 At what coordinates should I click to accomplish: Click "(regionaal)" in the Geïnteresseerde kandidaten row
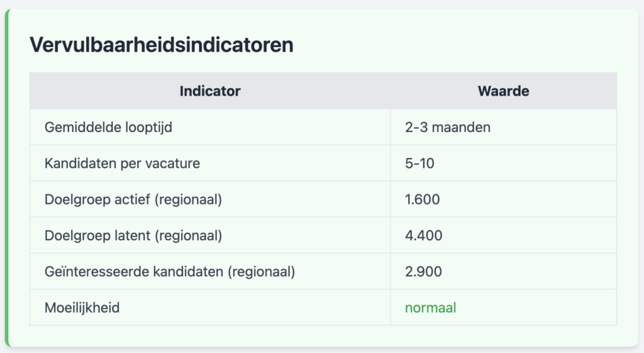[262, 272]
